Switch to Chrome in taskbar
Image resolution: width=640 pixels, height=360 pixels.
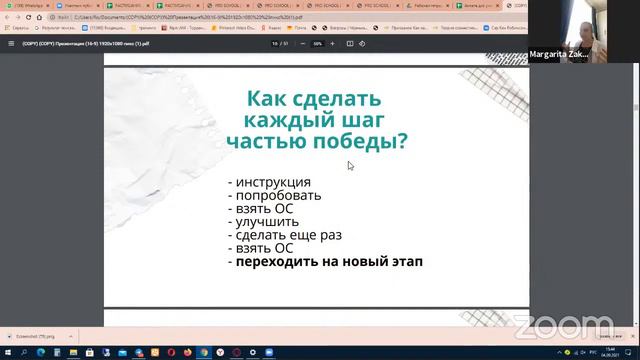pyautogui.click(x=204, y=352)
